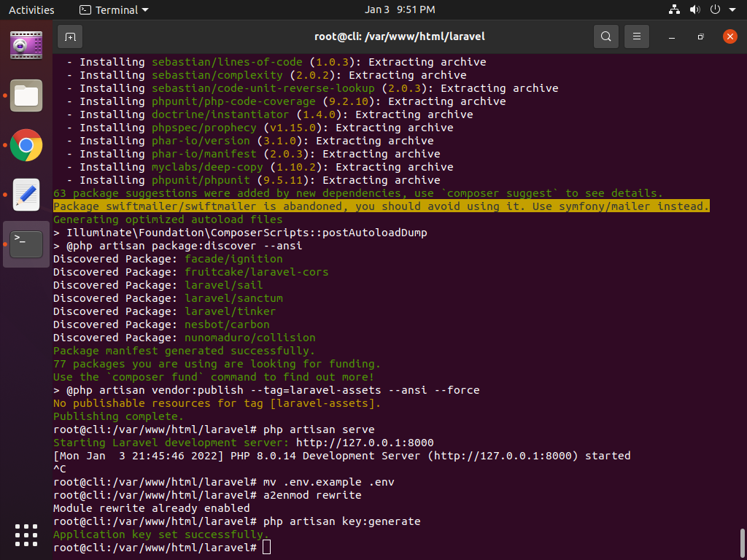Launch the text editor from the dock
This screenshot has height=560, width=747.
(26, 195)
